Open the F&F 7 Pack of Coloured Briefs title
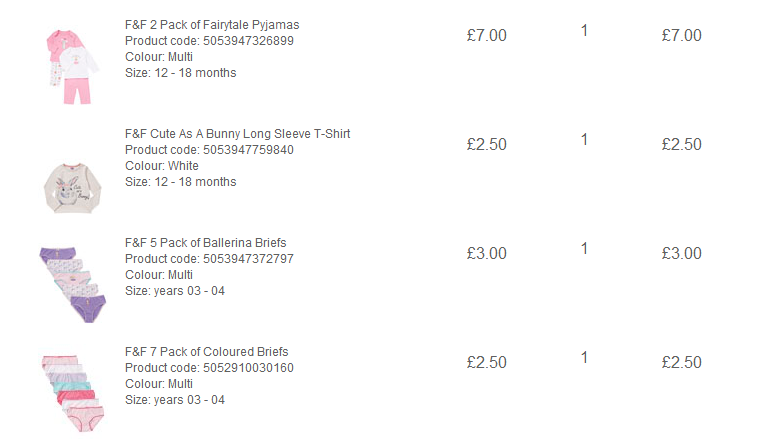This screenshot has height=439, width=767. pos(206,352)
